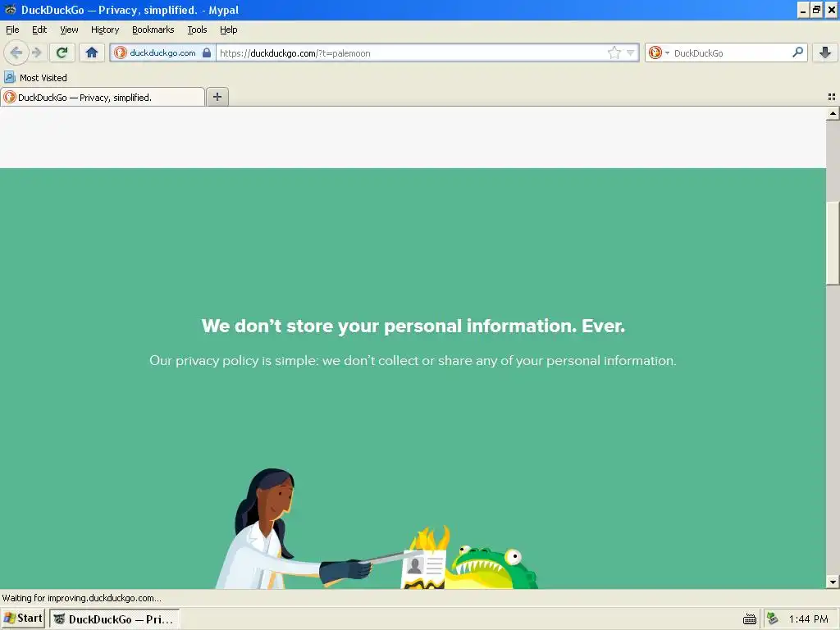Click the scientist illustration
The image size is (840, 630).
pos(293,529)
